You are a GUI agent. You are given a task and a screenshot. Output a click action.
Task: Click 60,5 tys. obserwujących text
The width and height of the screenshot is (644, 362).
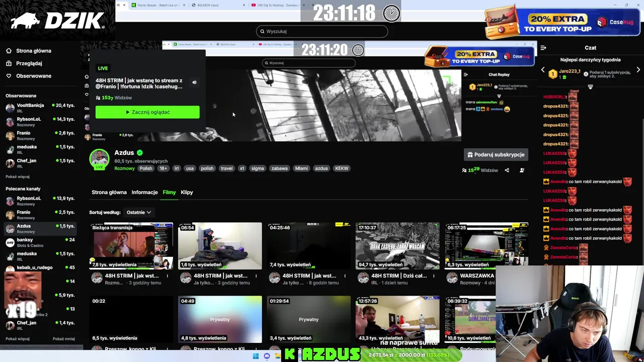click(141, 161)
